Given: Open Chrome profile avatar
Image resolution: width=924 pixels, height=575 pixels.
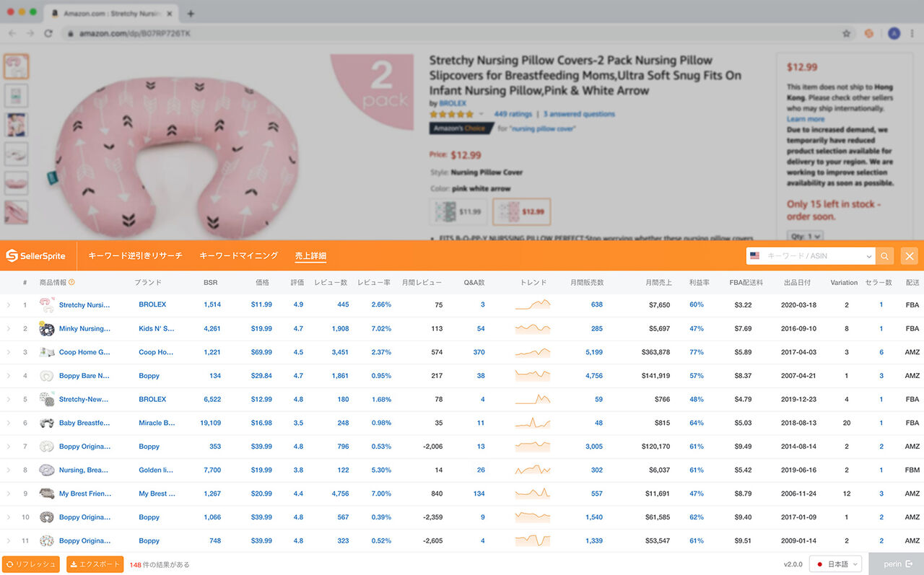Looking at the screenshot, I should [894, 33].
